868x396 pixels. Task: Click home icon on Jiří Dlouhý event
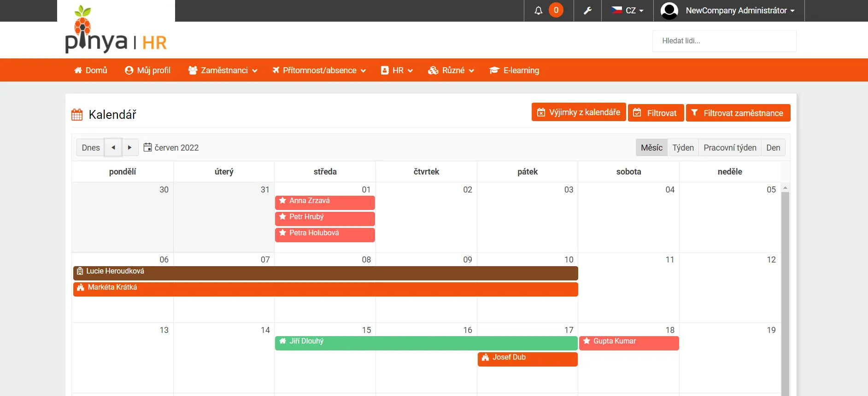[x=283, y=341]
